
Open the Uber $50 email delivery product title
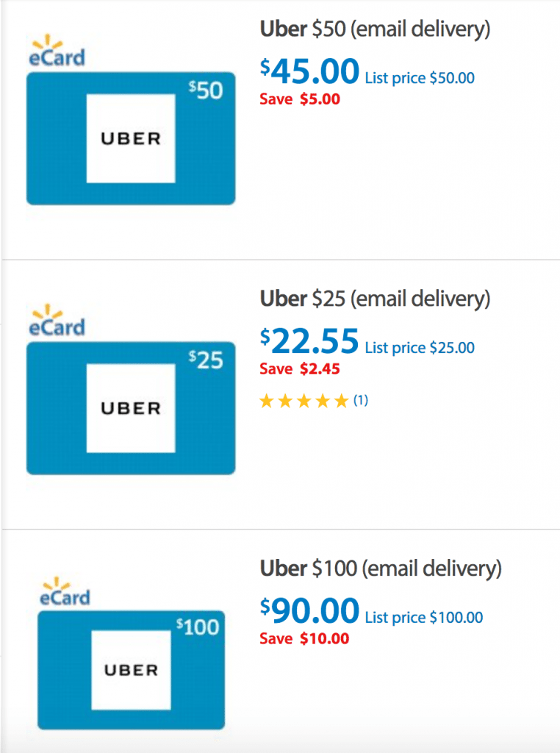click(x=375, y=29)
